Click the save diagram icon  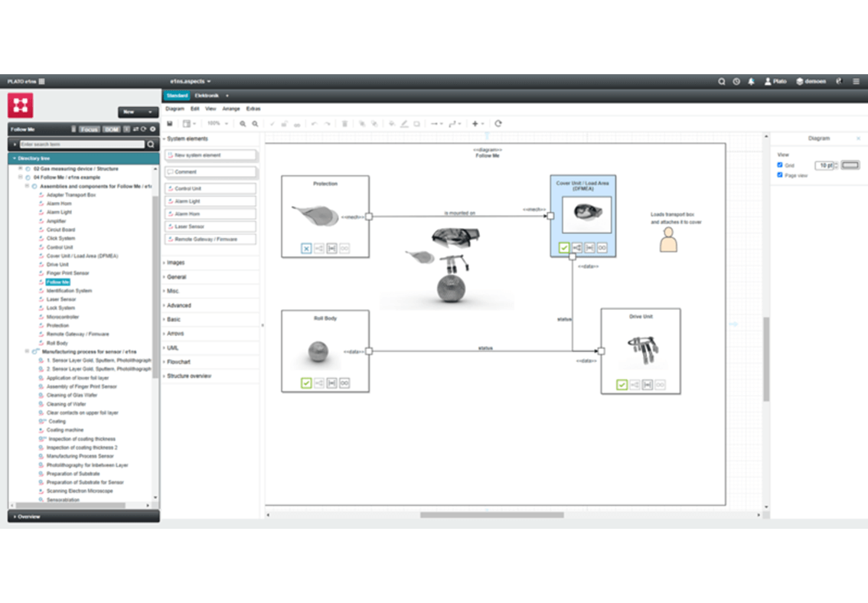click(169, 123)
